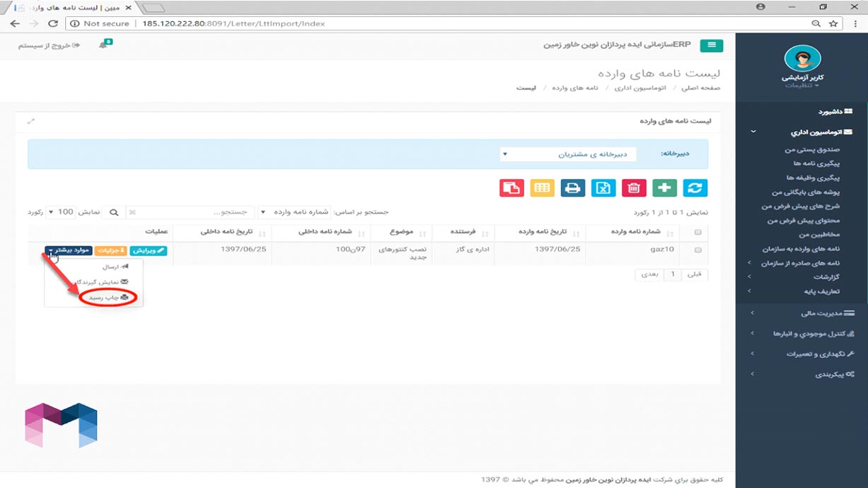868x488 pixels.
Task: Click the green add new letter button
Action: pos(664,188)
